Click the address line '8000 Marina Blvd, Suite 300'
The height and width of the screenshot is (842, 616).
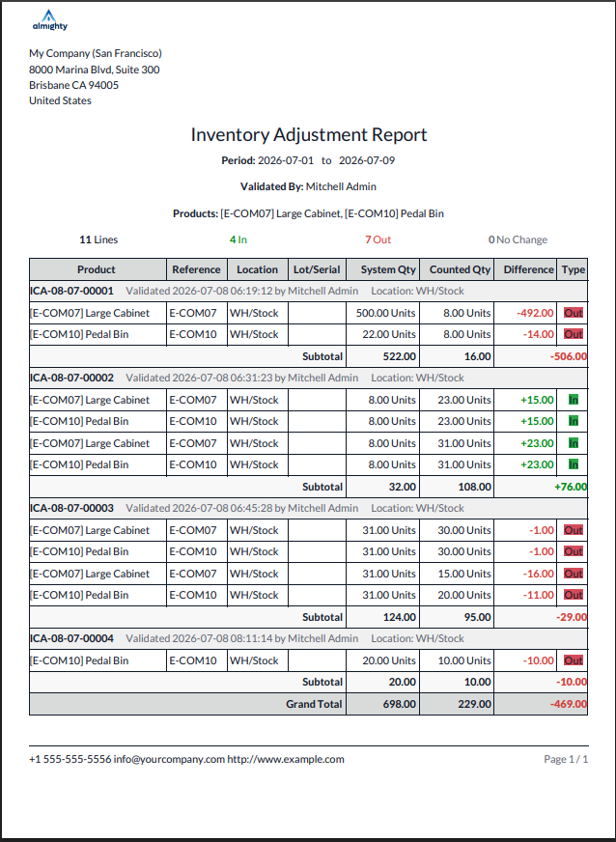[94, 70]
